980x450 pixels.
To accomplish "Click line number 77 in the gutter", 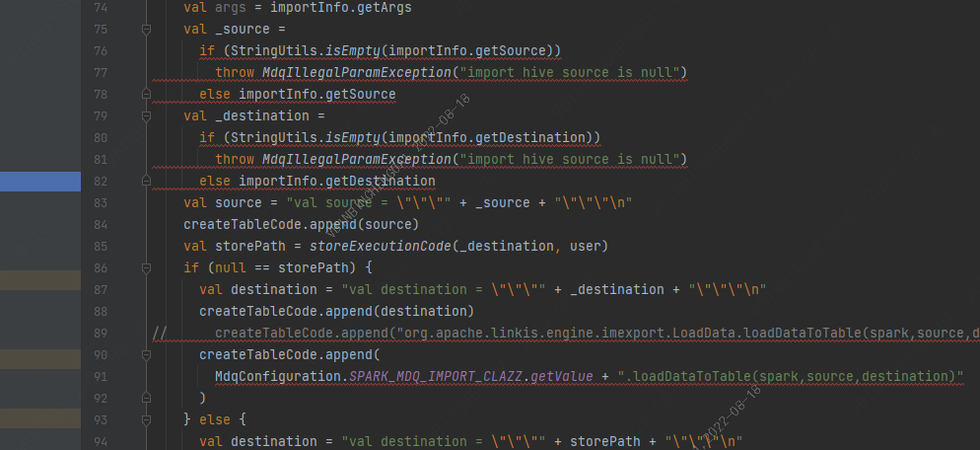I will pyautogui.click(x=100, y=73).
